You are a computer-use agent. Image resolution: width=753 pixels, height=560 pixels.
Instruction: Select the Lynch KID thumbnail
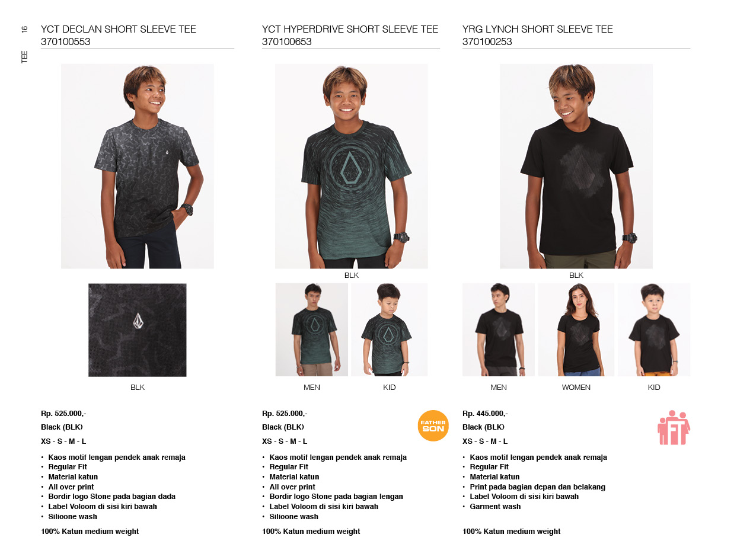[654, 329]
